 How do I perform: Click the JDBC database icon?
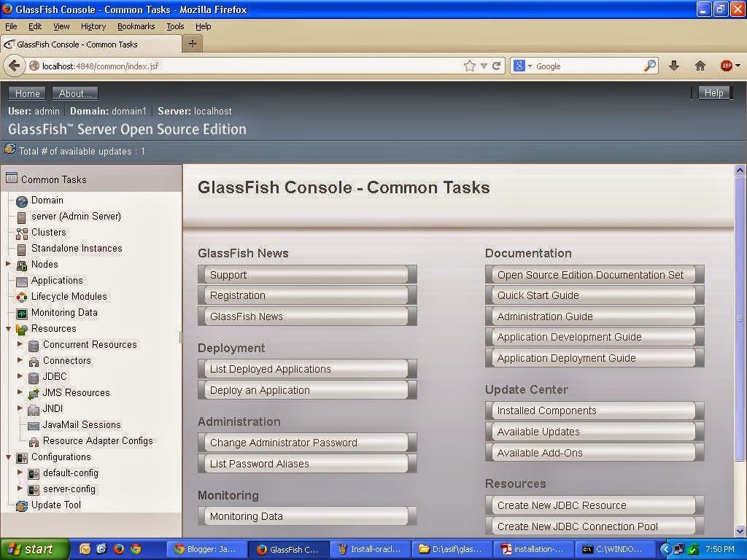click(x=34, y=377)
